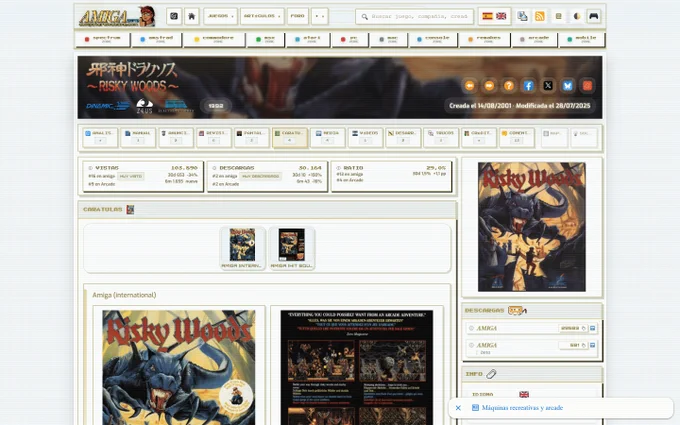Focus the Buscar juego search field

coord(415,16)
